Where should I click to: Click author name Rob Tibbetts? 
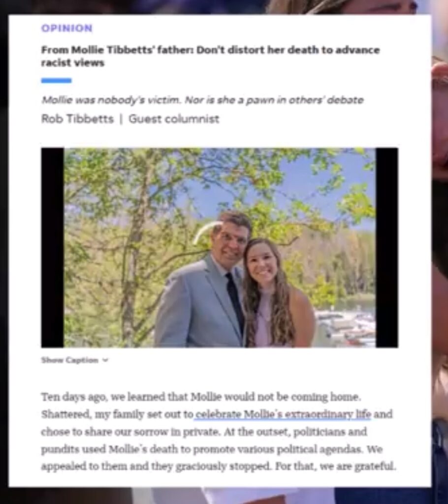[x=77, y=119]
